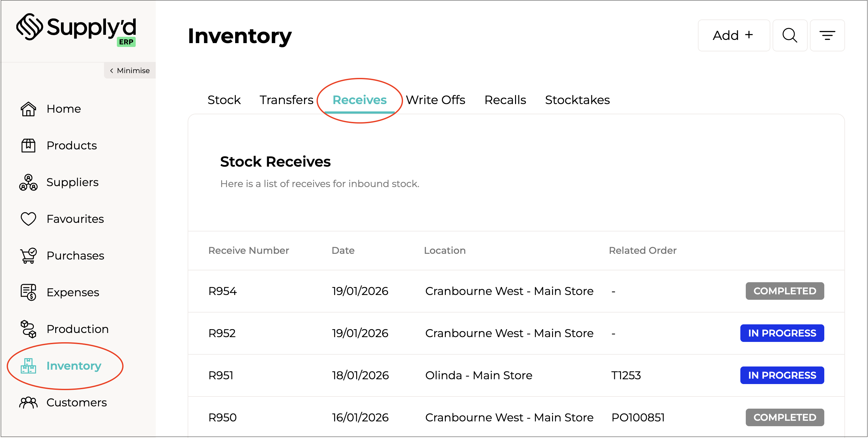Select the Write Offs tab
The width and height of the screenshot is (868, 438).
tap(435, 100)
